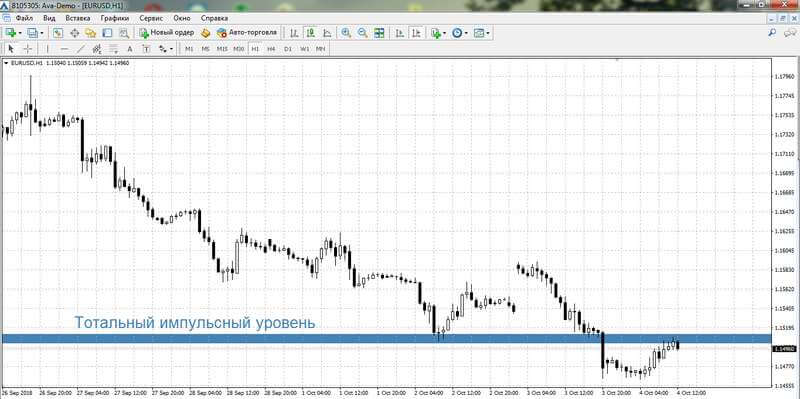Switch timeframe to M30
The width and height of the screenshot is (800, 399).
tap(238, 49)
